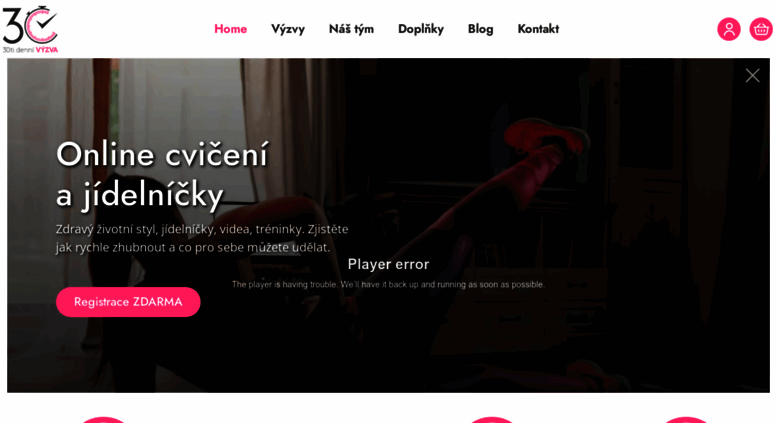The height and width of the screenshot is (423, 777).
Task: Open the Výzvy menu item
Action: (x=288, y=29)
